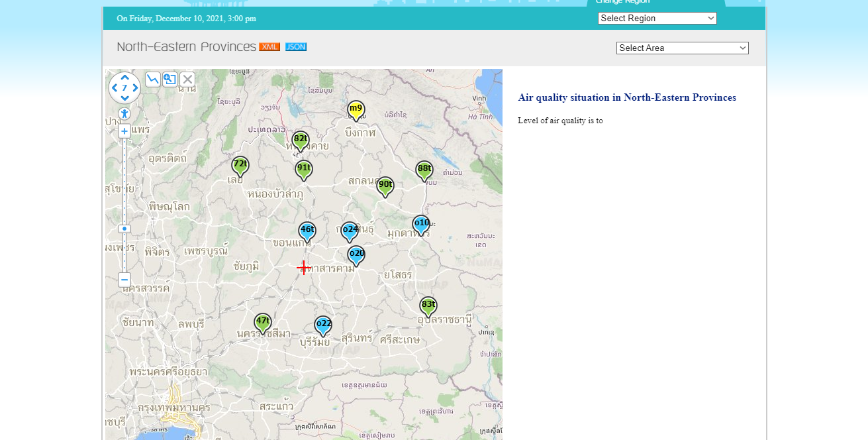Open the green 72t station marker
This screenshot has height=440, width=868.
pos(240,167)
